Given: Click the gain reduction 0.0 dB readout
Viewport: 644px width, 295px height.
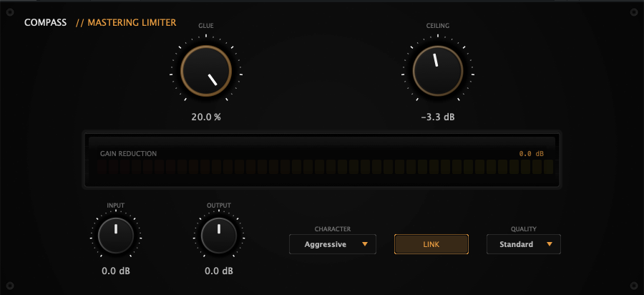Looking at the screenshot, I should click(532, 154).
